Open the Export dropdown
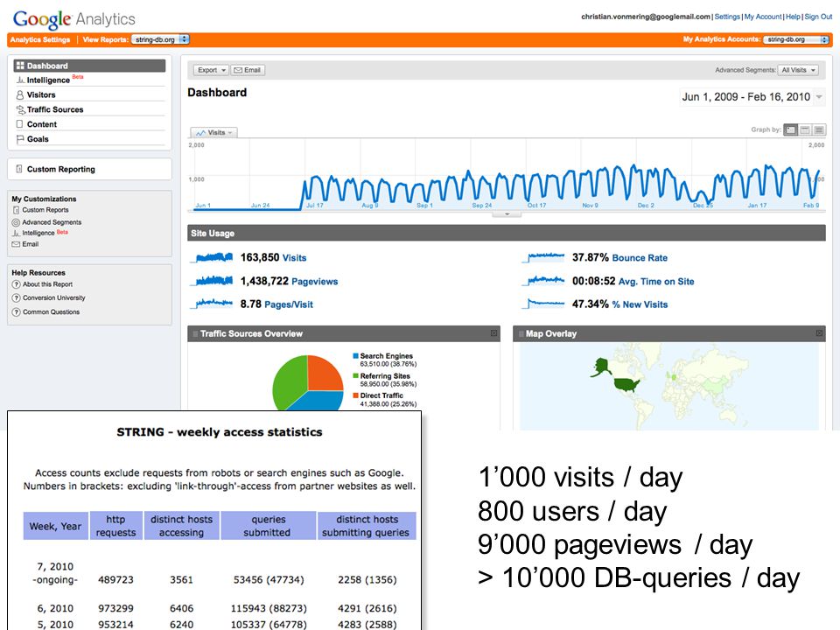 click(211, 70)
